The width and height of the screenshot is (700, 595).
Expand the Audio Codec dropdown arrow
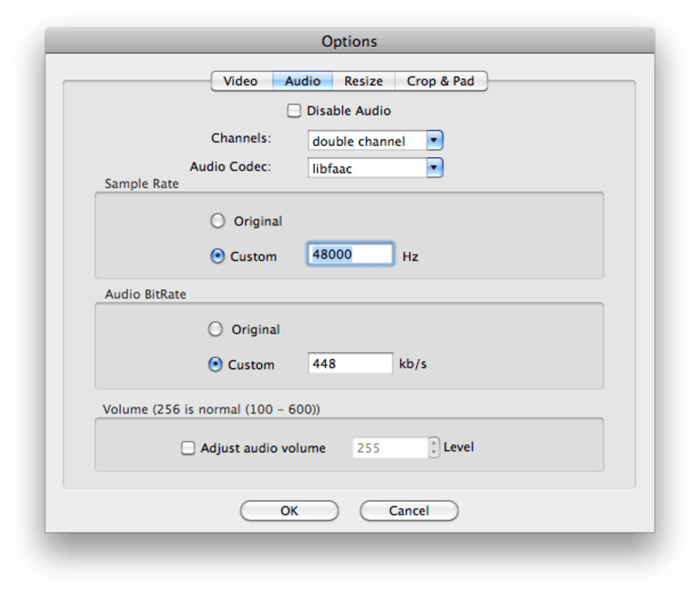(x=434, y=167)
